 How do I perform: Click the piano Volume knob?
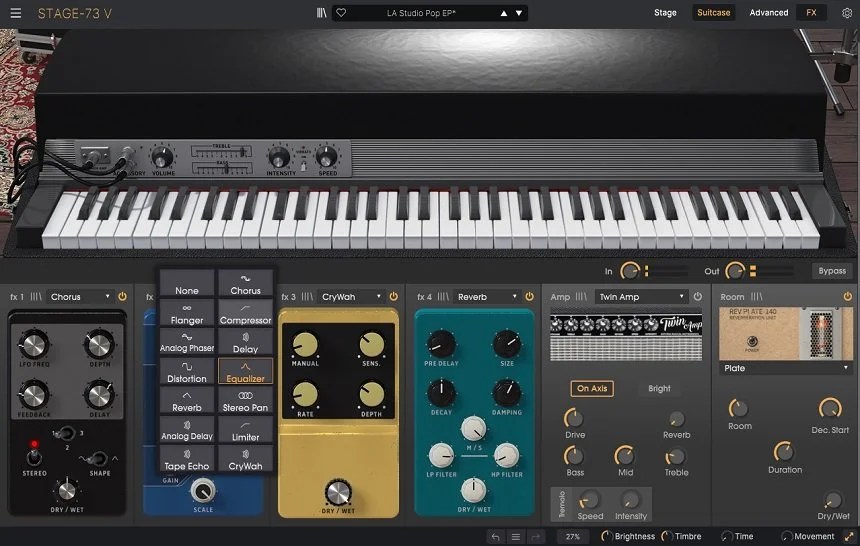pos(162,157)
